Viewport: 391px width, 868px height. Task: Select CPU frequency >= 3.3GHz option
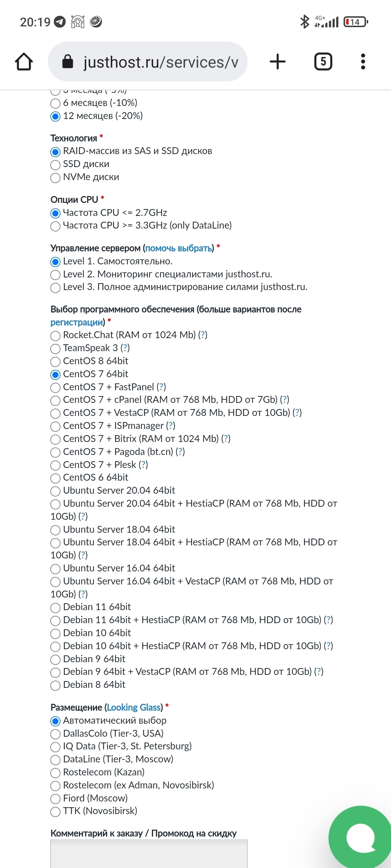tap(55, 226)
